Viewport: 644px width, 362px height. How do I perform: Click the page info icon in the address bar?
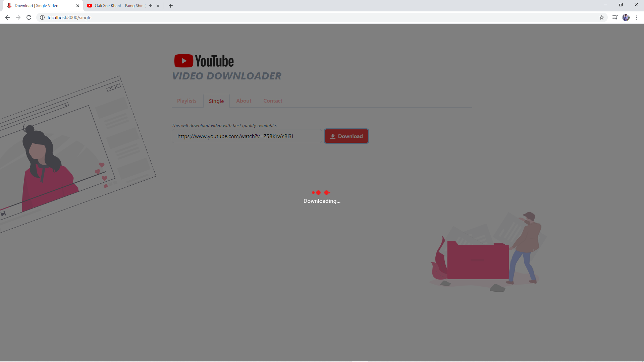click(42, 17)
